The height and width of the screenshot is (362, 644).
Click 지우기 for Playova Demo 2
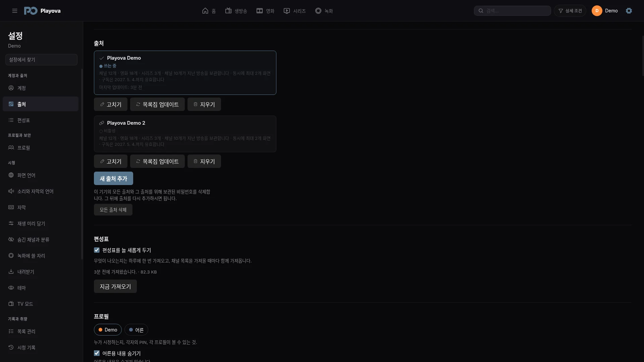coord(204,161)
